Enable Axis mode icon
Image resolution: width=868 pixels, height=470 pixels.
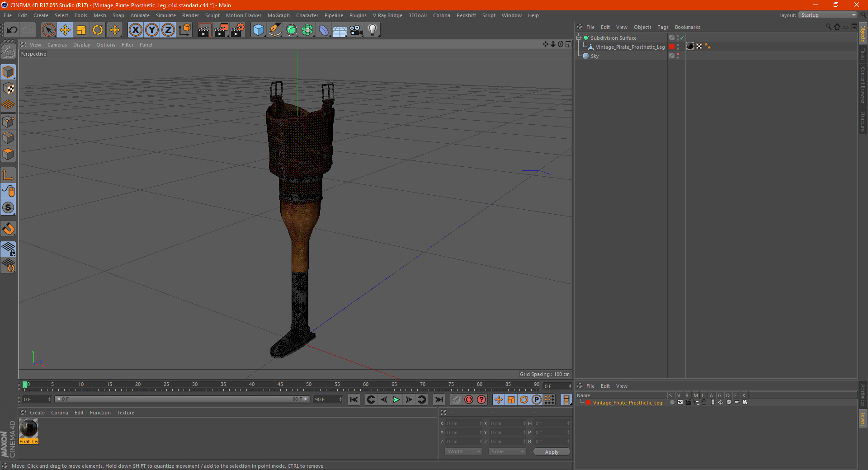tap(8, 175)
